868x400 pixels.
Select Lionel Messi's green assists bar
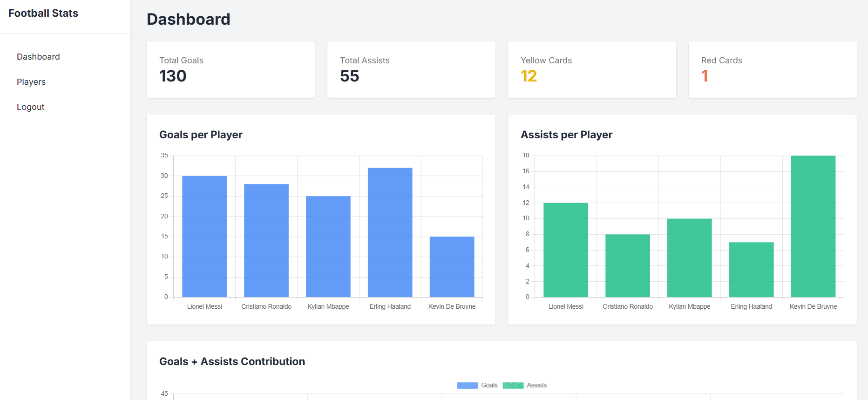(x=566, y=250)
